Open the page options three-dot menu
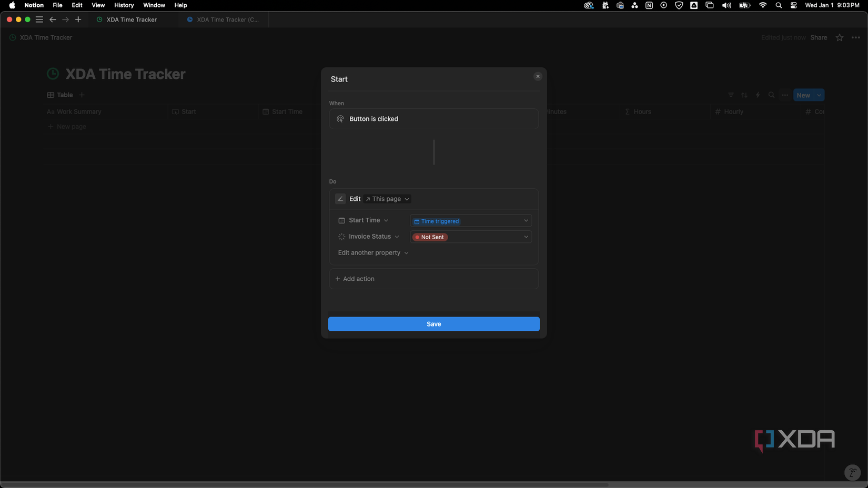868x488 pixels. coord(856,37)
